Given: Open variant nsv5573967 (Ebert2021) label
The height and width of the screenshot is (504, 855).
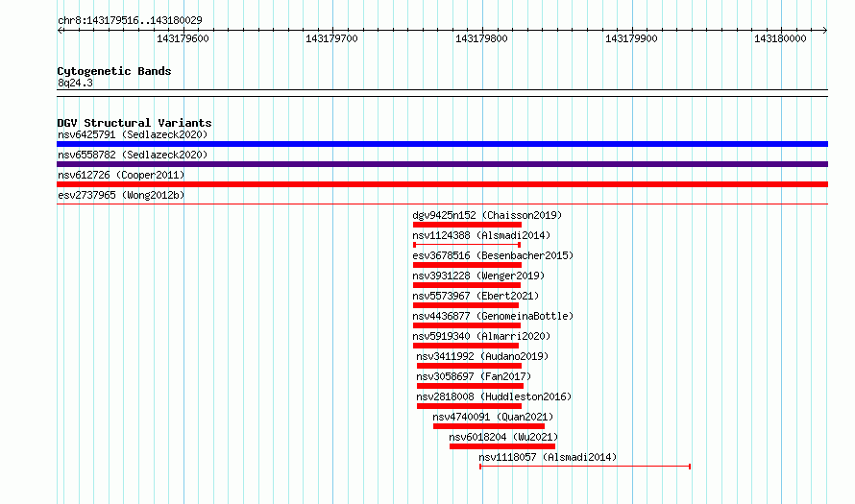Looking at the screenshot, I should pyautogui.click(x=476, y=296).
